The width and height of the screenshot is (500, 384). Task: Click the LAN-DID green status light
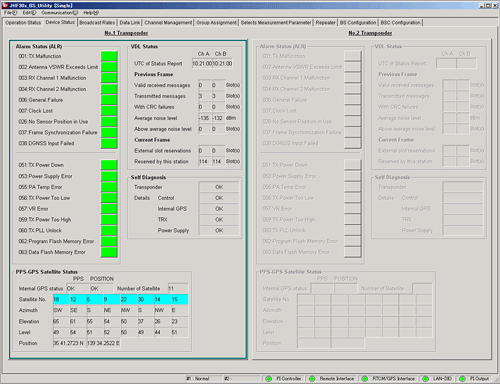[x=426, y=379]
